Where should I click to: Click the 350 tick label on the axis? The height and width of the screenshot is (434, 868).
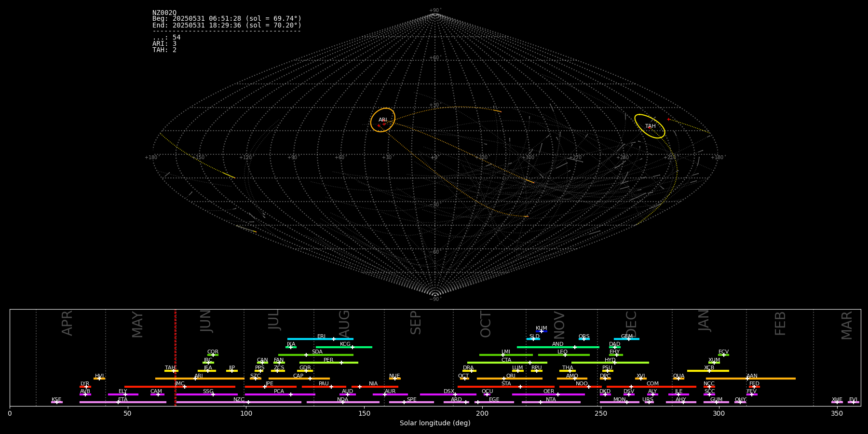tap(837, 413)
